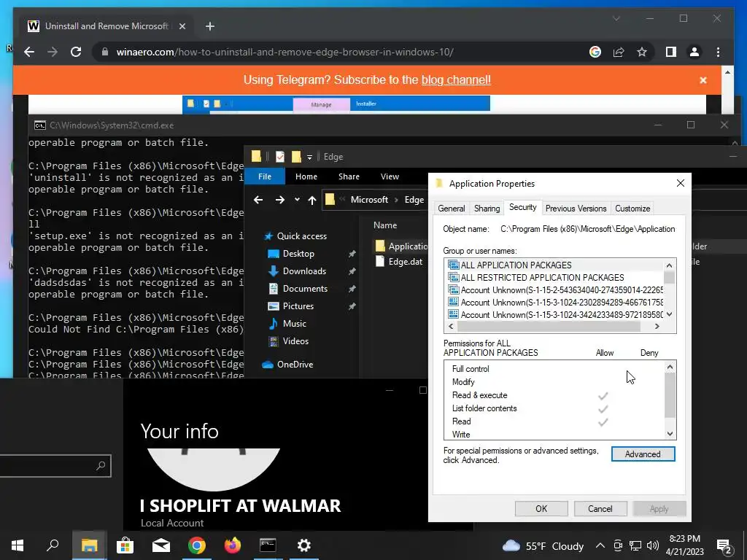Select Downloads in the navigation pane

[x=304, y=271]
